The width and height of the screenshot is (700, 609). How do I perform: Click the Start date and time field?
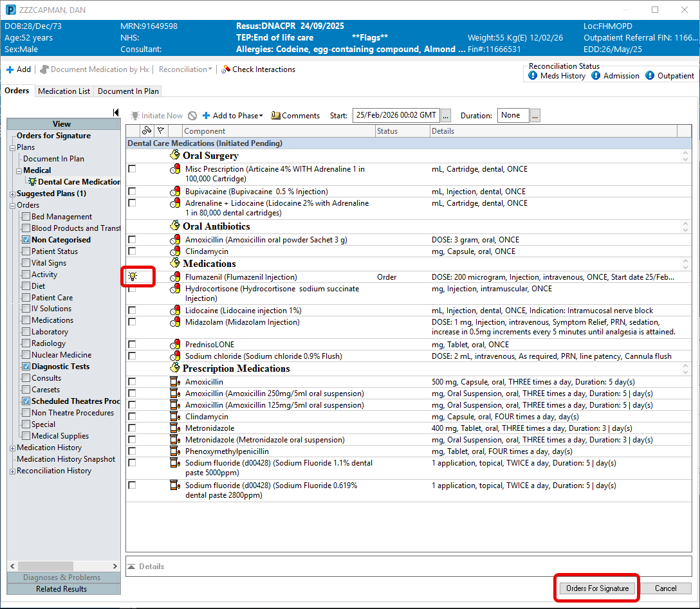[396, 115]
